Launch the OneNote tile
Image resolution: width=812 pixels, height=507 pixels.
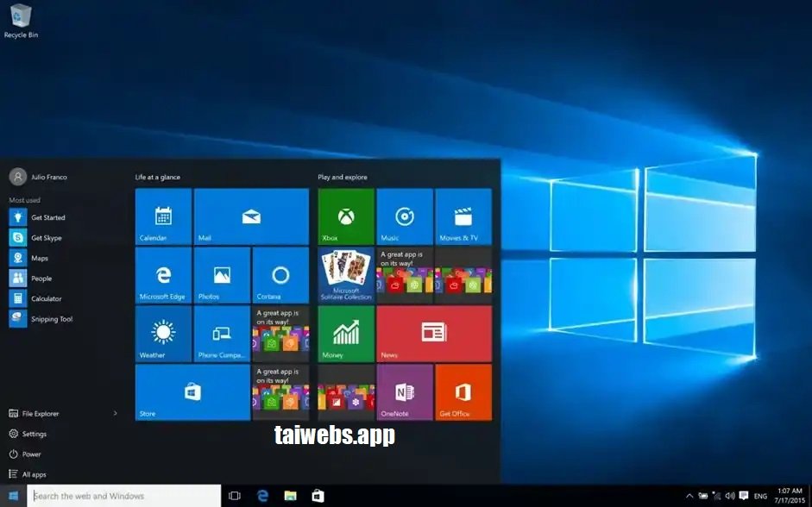point(405,392)
